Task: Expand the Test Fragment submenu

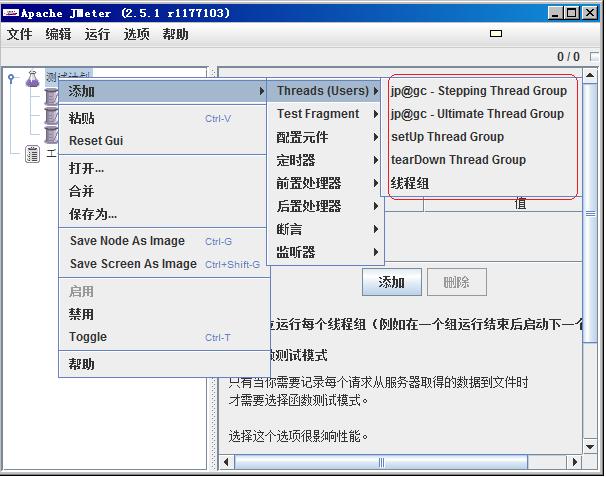Action: pyautogui.click(x=325, y=114)
